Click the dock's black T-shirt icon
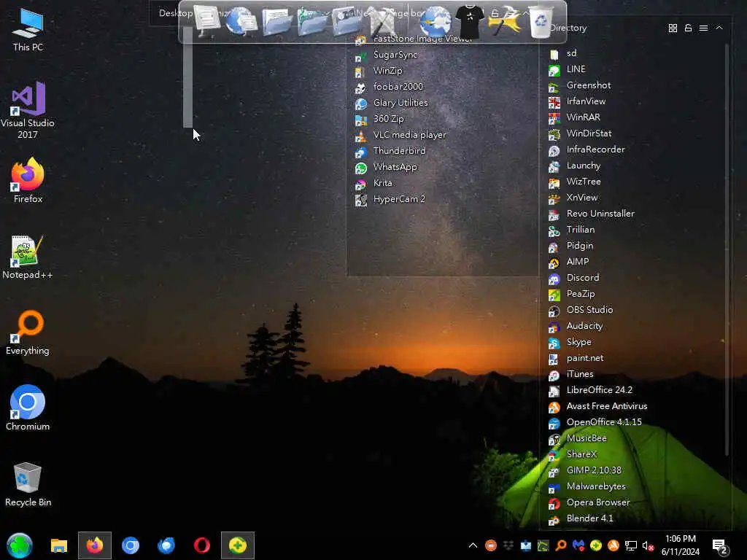The height and width of the screenshot is (560, 747). pos(469,21)
